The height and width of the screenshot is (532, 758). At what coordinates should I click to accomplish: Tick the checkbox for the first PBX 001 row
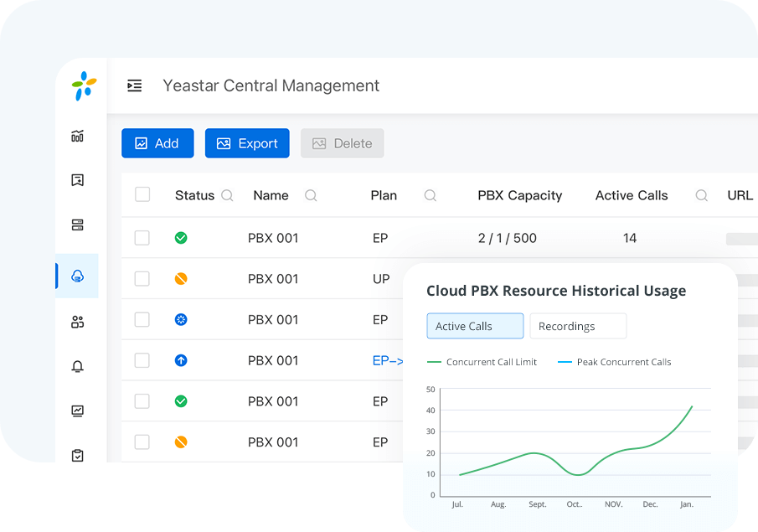(142, 238)
